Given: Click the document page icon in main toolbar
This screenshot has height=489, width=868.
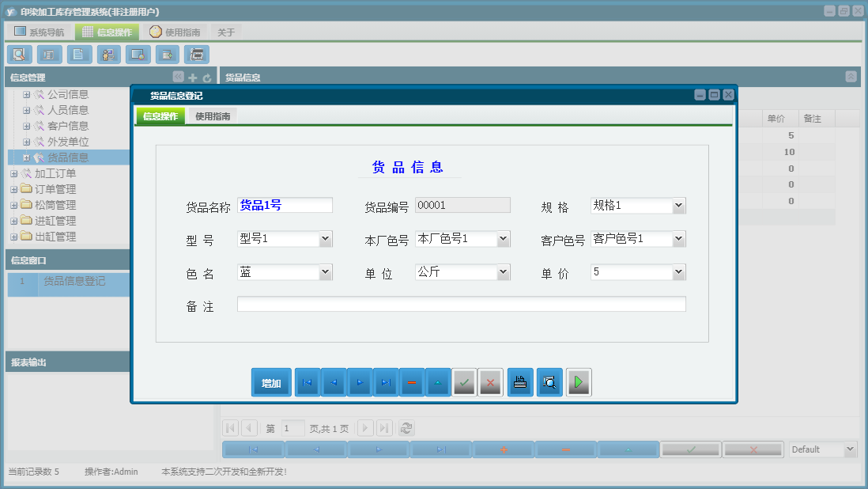Looking at the screenshot, I should pos(79,55).
